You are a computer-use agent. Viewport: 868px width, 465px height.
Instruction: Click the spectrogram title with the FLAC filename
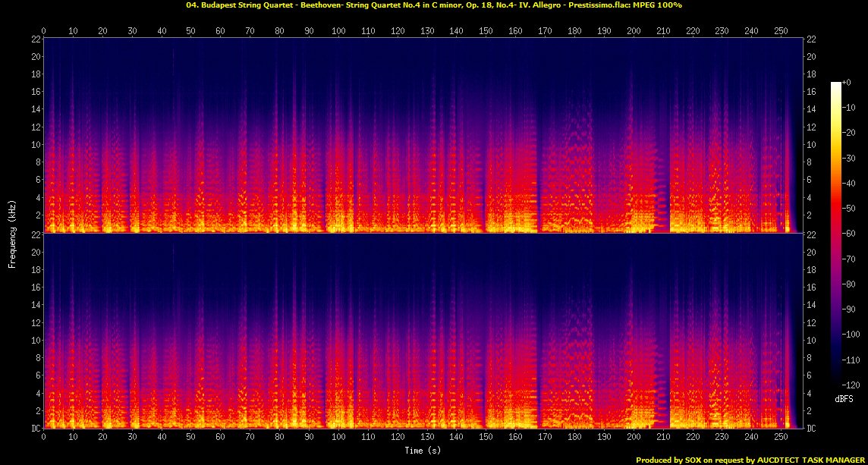[x=433, y=5]
